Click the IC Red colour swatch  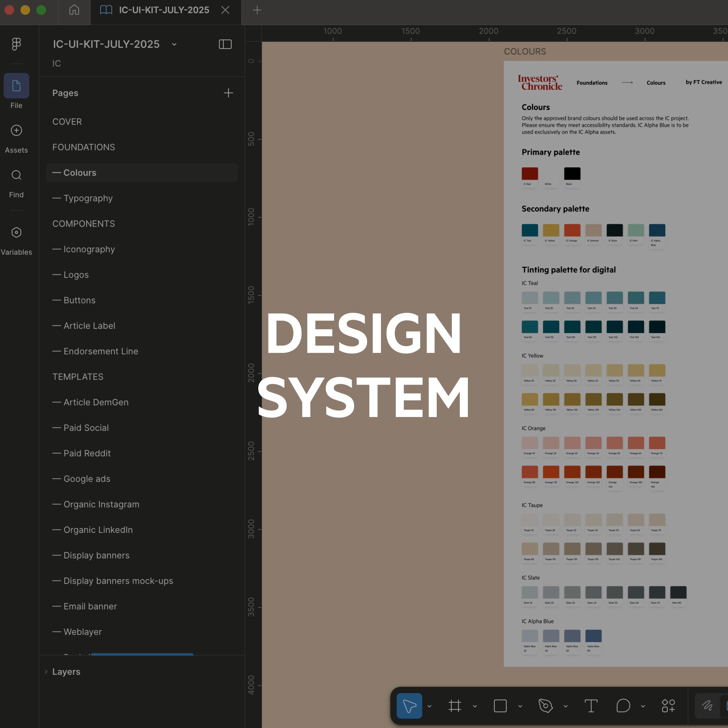[530, 174]
